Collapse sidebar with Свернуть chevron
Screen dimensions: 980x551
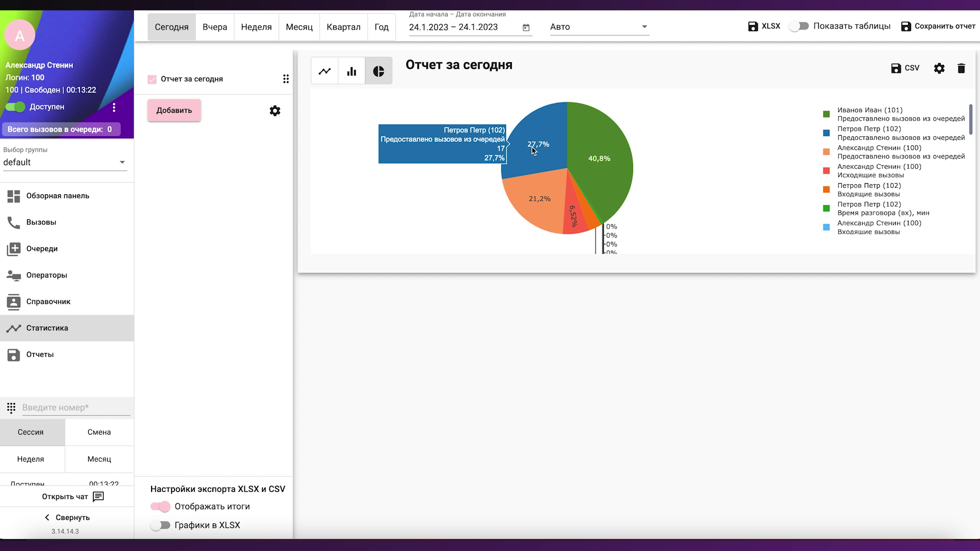click(47, 517)
